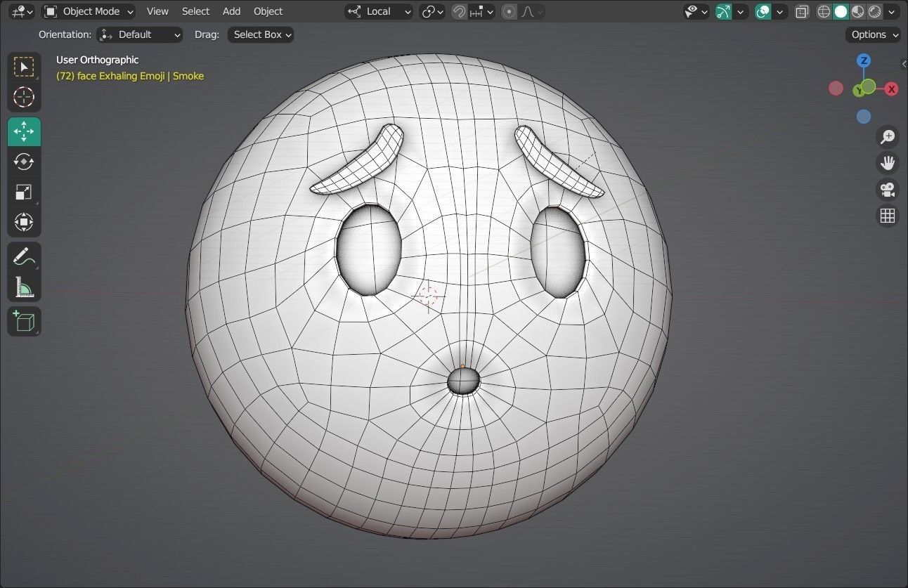
Task: Select the Transform tool
Action: (24, 222)
